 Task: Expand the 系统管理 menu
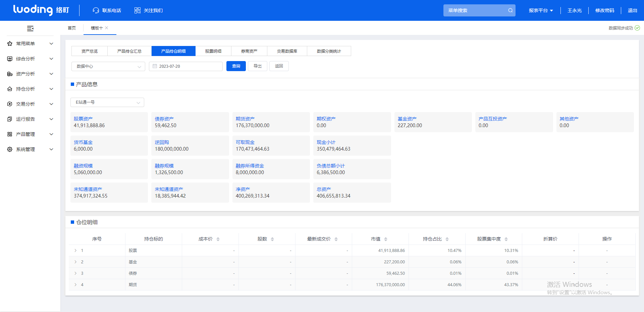(x=51, y=149)
